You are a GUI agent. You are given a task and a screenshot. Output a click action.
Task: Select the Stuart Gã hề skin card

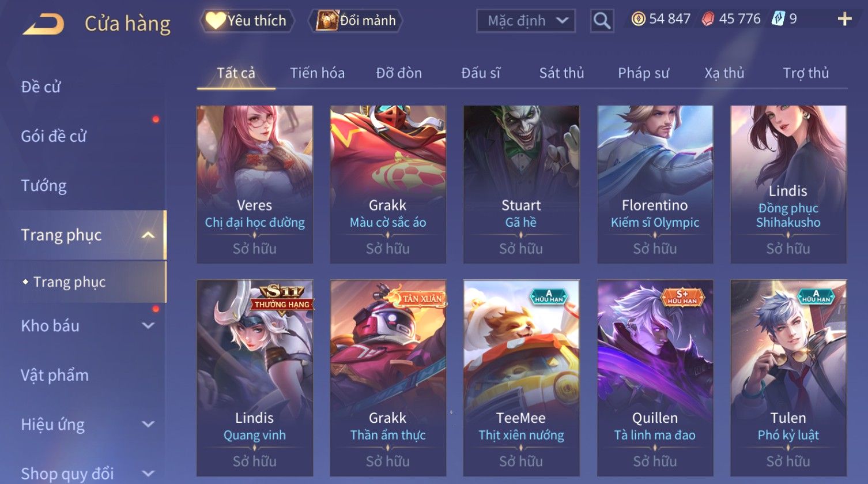tap(521, 184)
